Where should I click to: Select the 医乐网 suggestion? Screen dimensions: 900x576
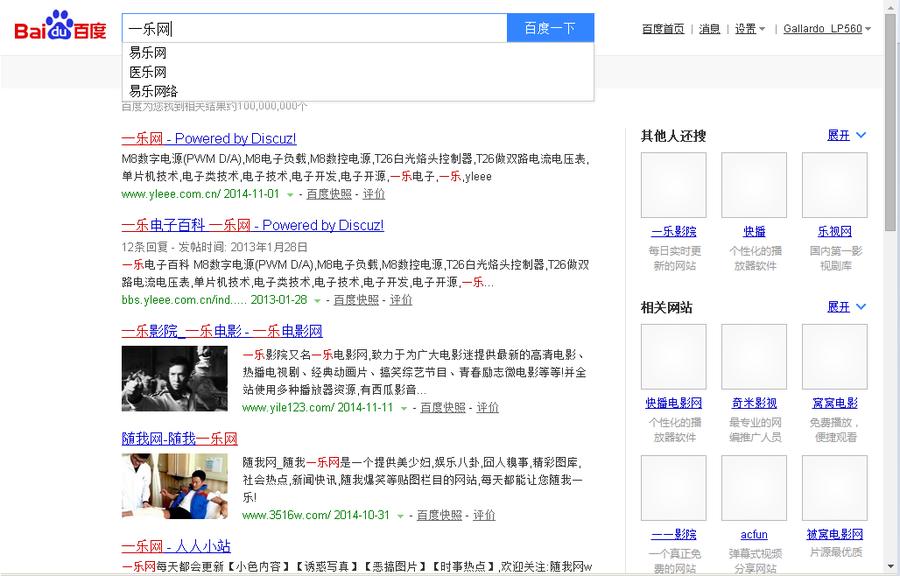(148, 72)
